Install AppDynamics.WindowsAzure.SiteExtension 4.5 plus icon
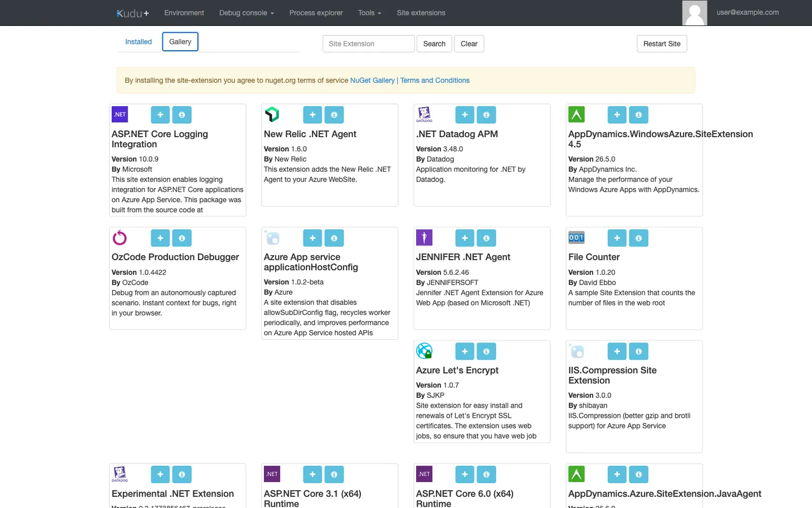 [x=617, y=115]
